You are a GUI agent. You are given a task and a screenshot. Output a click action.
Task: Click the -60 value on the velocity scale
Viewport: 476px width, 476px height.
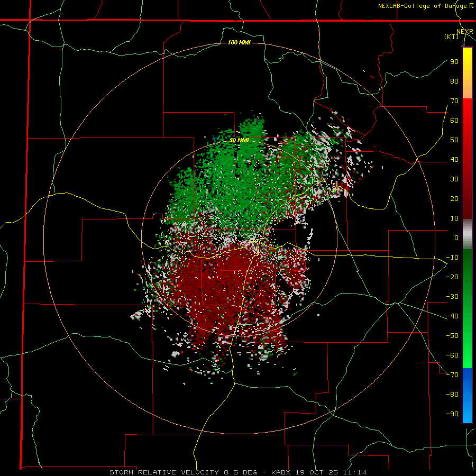(452, 355)
